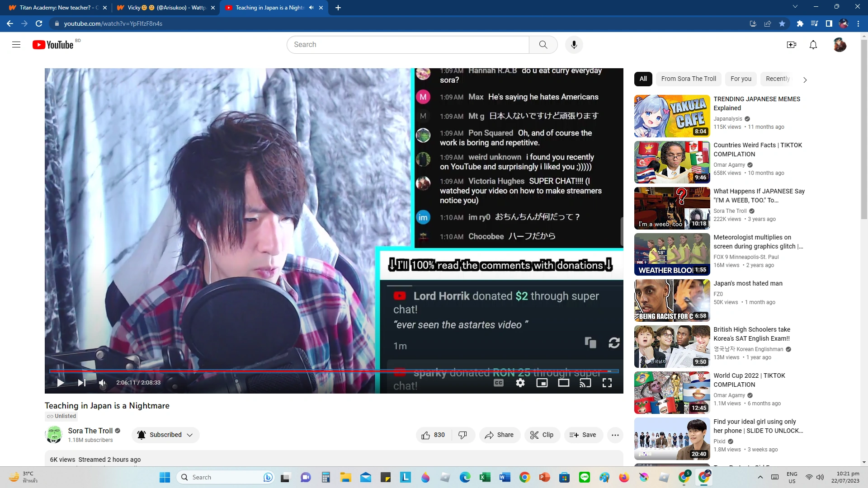Toggle the Subscribed state for the channel
The height and width of the screenshot is (488, 868).
click(x=160, y=435)
